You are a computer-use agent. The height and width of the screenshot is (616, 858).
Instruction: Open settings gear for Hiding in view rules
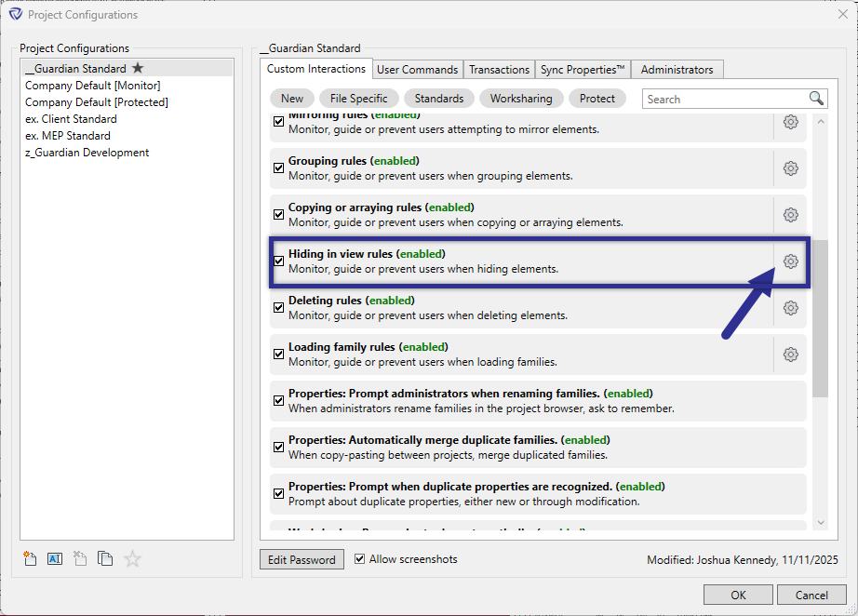[x=790, y=261]
